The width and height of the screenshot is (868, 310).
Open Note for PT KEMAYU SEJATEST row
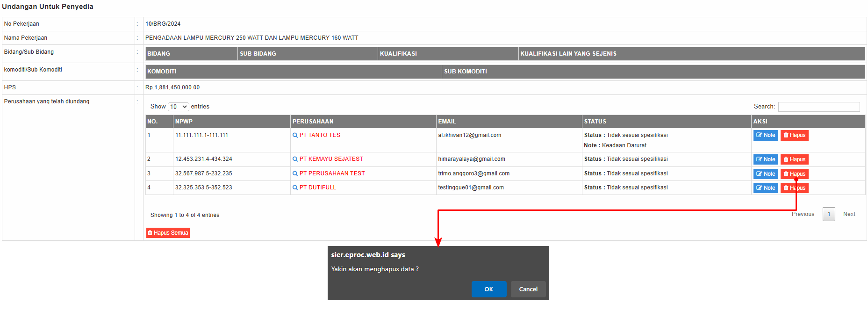(x=765, y=159)
